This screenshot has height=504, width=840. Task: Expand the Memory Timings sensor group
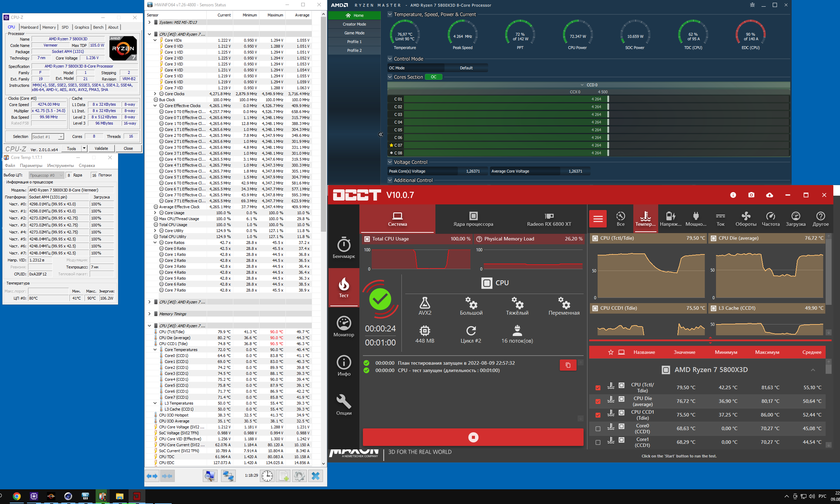tap(150, 314)
